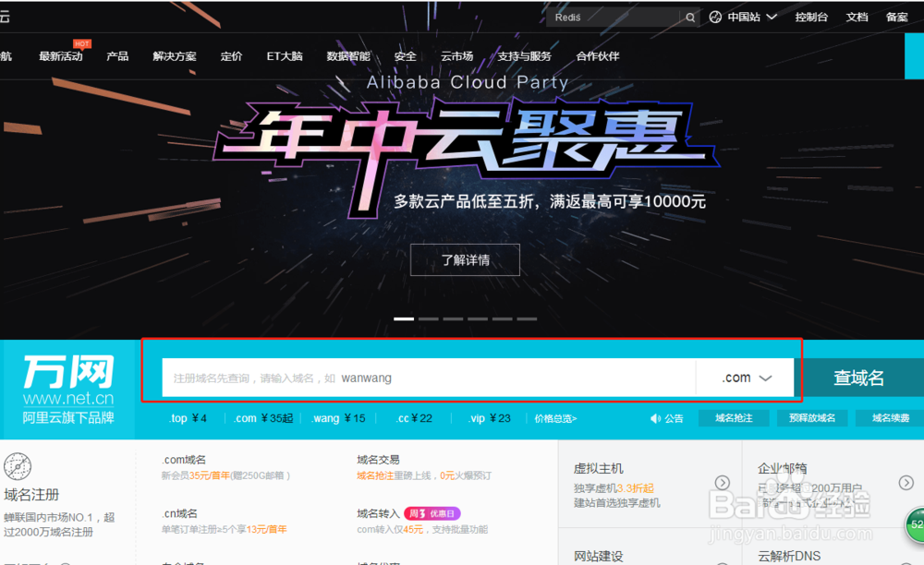Click the search magnifier icon in the top bar
Viewport: 924px width, 565px height.
click(690, 17)
